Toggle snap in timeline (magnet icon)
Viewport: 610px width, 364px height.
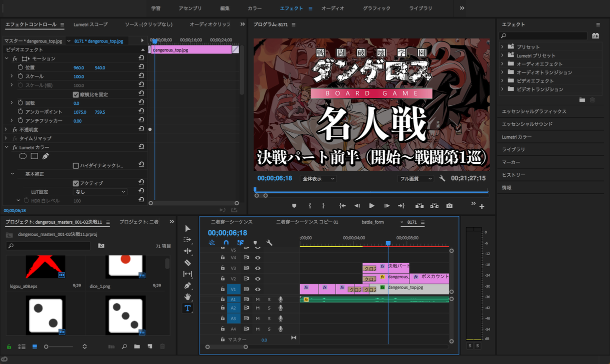coord(226,243)
